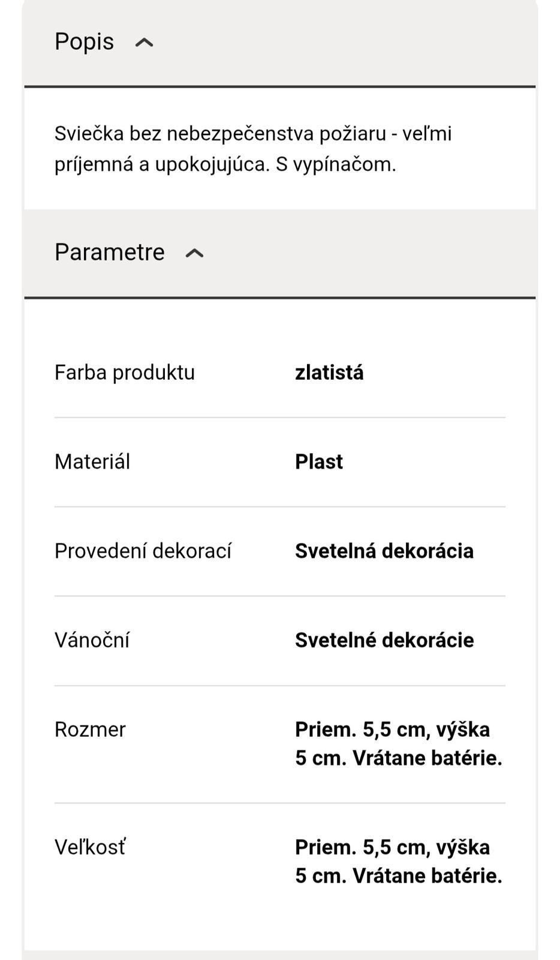560x960 pixels.
Task: Select the 'Vánoční' parameter label
Action: [92, 641]
